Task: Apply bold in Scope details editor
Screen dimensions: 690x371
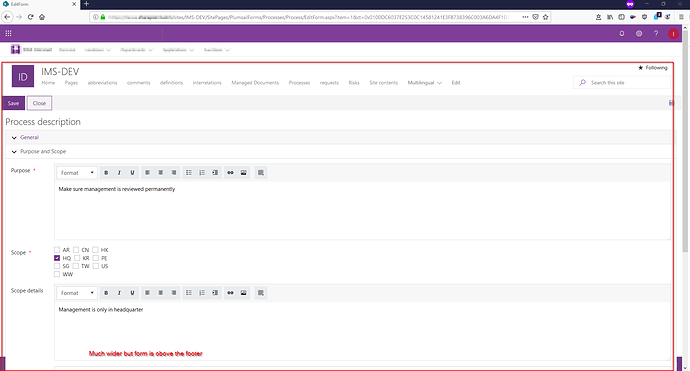Action: coord(106,293)
